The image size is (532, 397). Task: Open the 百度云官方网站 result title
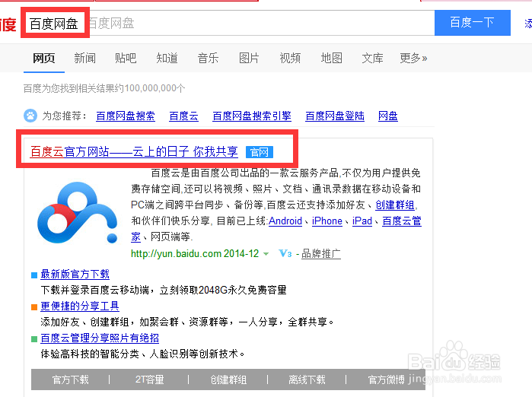pyautogui.click(x=134, y=151)
